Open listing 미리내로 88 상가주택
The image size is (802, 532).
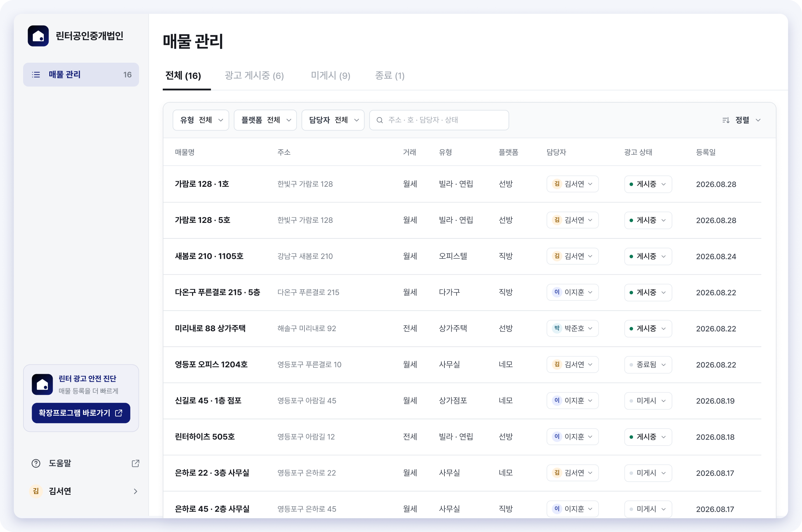click(x=210, y=328)
